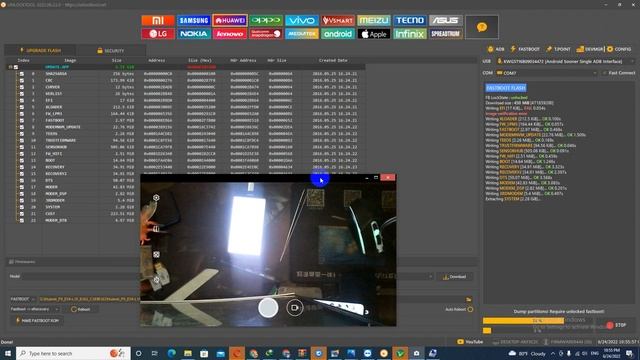This screenshot has width=640, height=360.
Task: Uncheck the BOOT partition checkbox
Action: [22, 160]
